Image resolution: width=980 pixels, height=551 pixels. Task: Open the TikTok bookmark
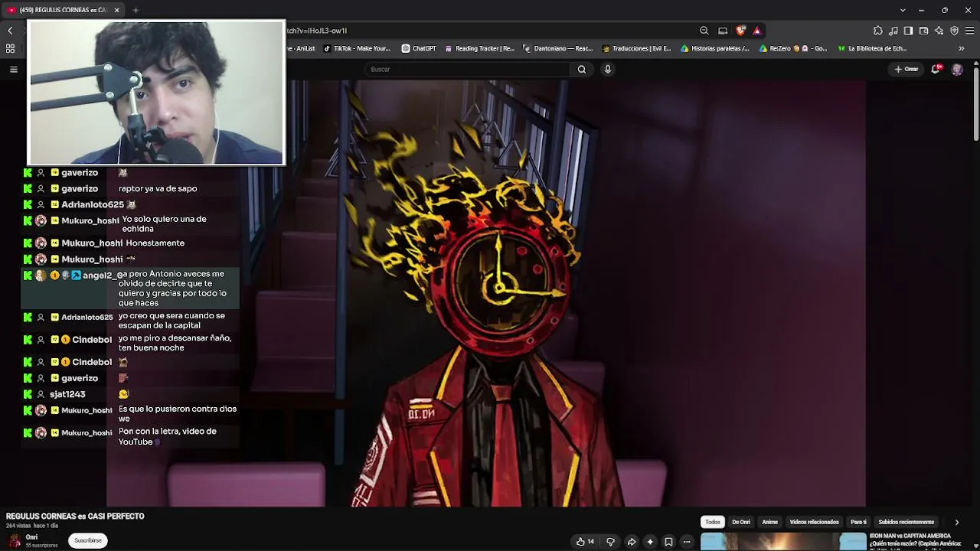357,48
